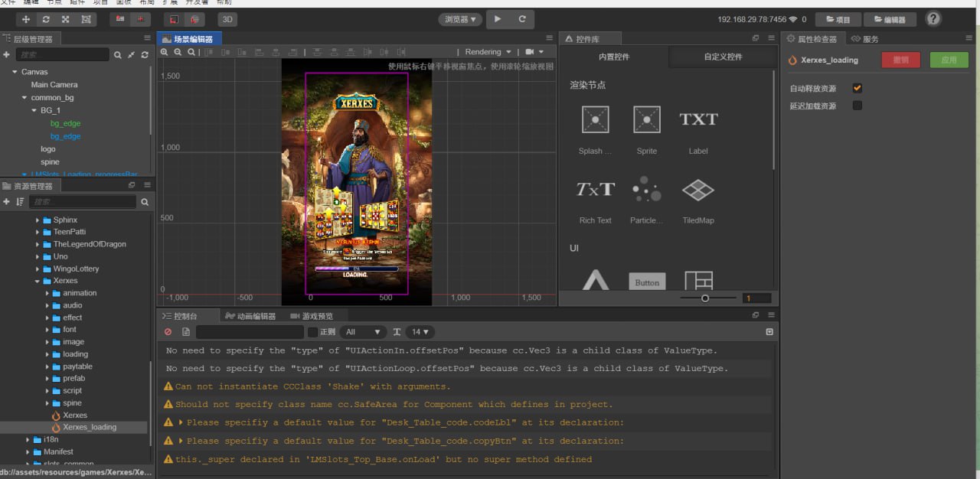The height and width of the screenshot is (479, 980).
Task: Enable the 延迟加载资源 checkbox
Action: (857, 106)
